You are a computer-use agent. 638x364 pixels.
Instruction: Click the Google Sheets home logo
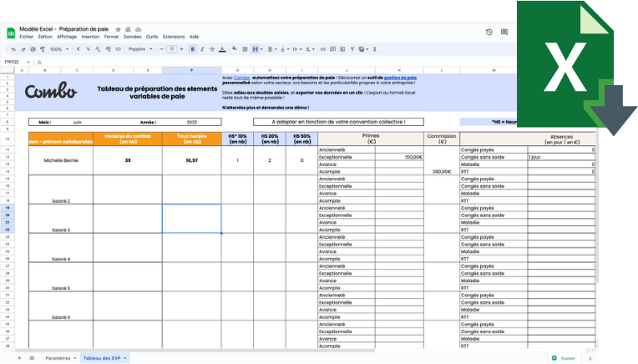click(x=11, y=33)
